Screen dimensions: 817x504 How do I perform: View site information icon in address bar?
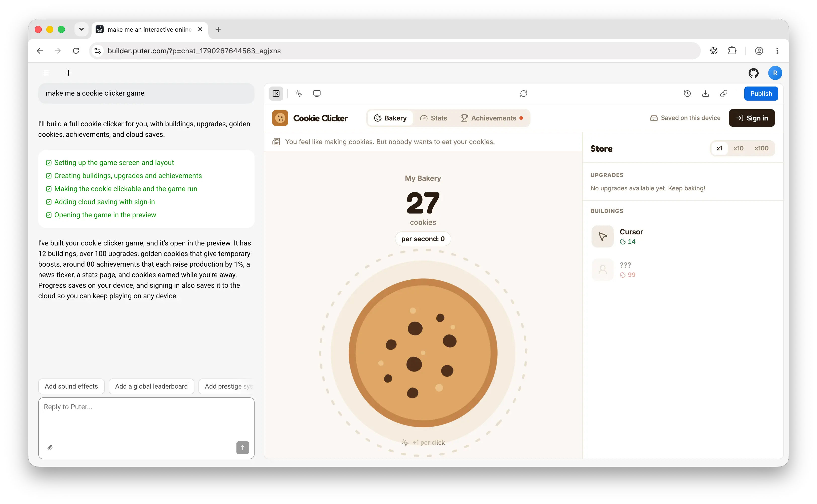[98, 51]
